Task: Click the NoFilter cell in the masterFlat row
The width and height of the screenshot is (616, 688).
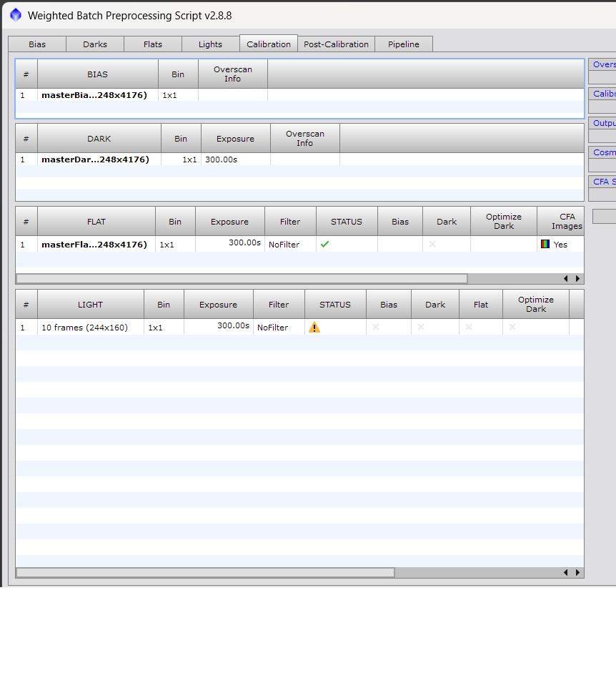Action: (290, 245)
